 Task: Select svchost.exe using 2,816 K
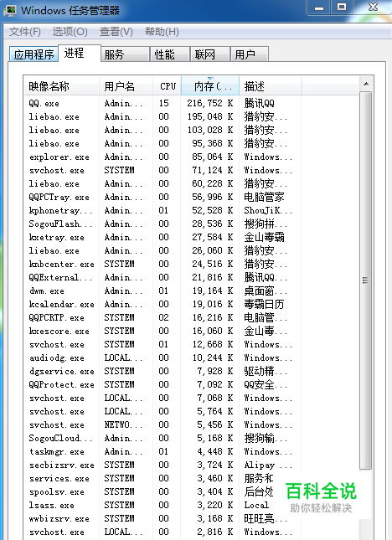(163, 532)
